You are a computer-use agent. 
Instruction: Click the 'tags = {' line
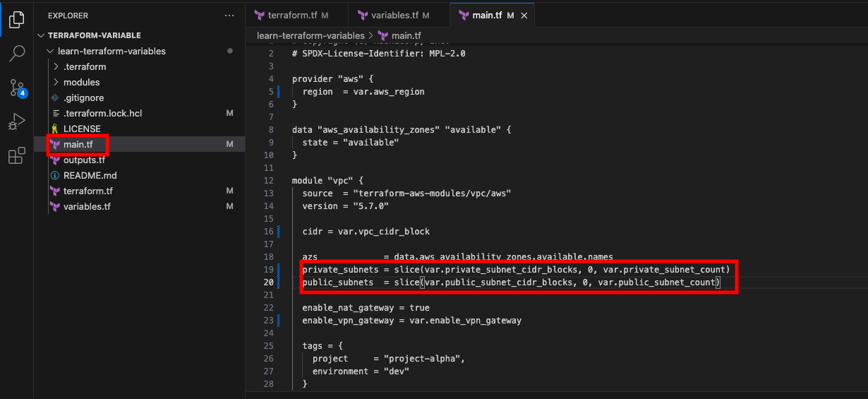(x=323, y=346)
